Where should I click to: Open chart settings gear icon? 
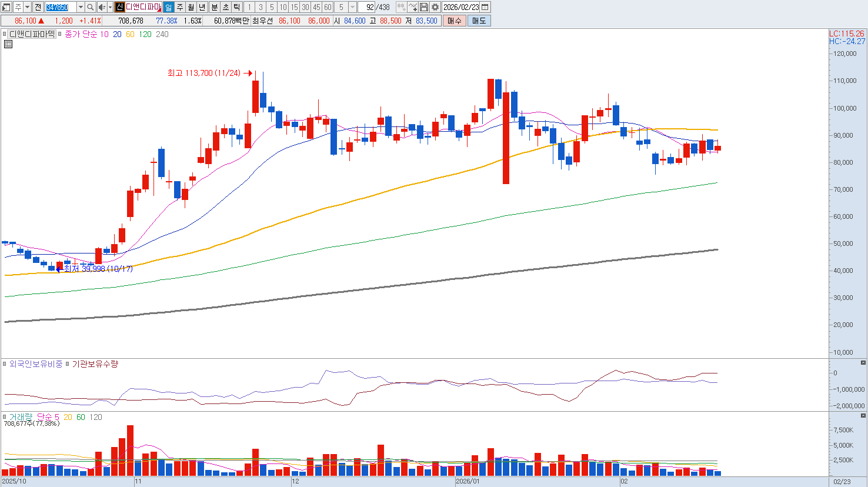(x=435, y=7)
